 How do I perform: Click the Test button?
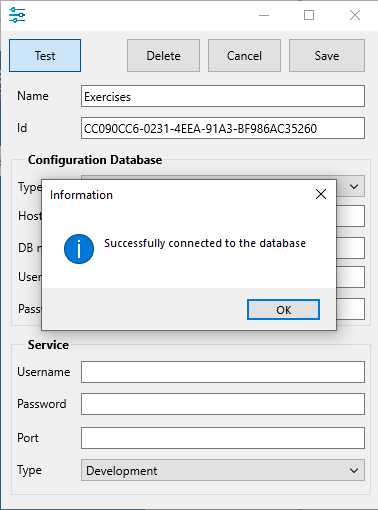(45, 56)
